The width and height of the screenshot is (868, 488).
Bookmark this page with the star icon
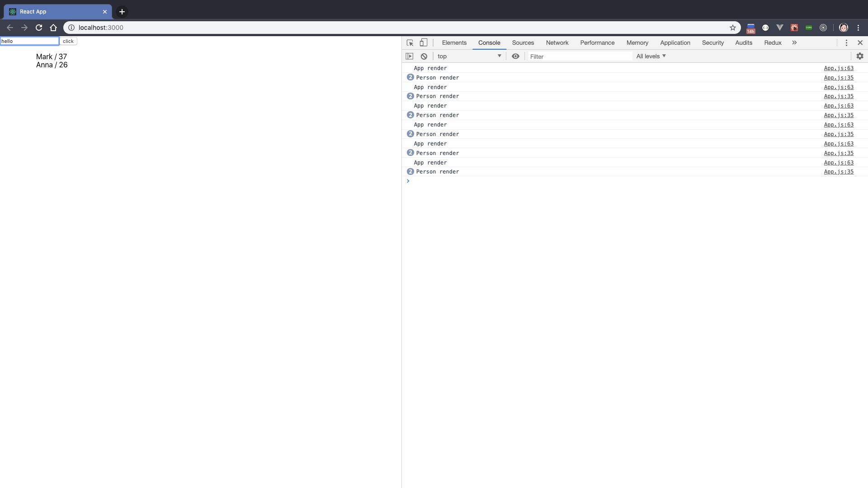tap(733, 28)
